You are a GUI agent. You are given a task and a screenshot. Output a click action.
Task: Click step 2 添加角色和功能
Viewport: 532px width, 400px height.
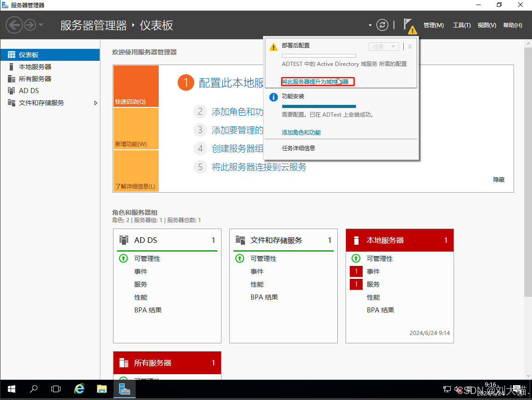238,112
